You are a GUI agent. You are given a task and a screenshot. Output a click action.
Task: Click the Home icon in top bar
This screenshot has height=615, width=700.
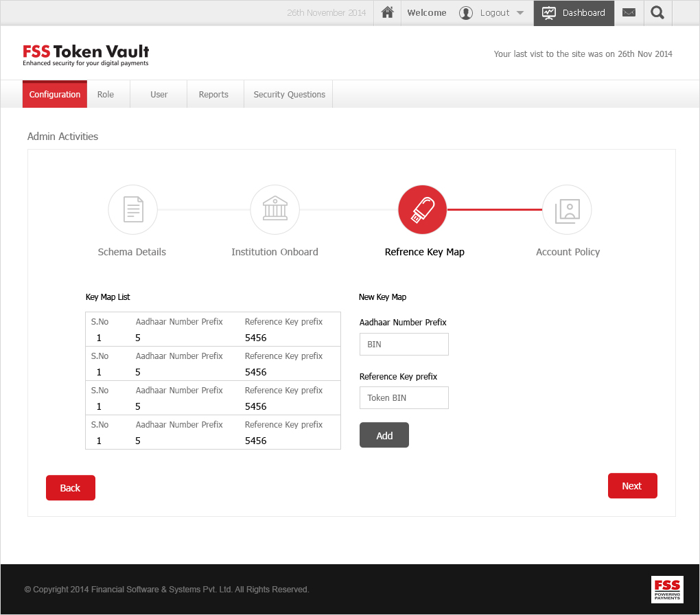coord(388,13)
